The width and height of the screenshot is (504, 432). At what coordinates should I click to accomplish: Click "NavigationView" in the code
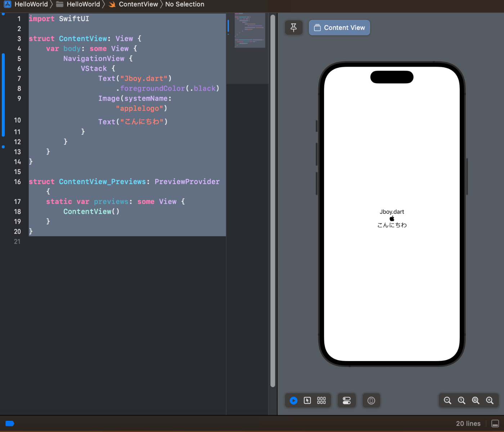pos(94,58)
